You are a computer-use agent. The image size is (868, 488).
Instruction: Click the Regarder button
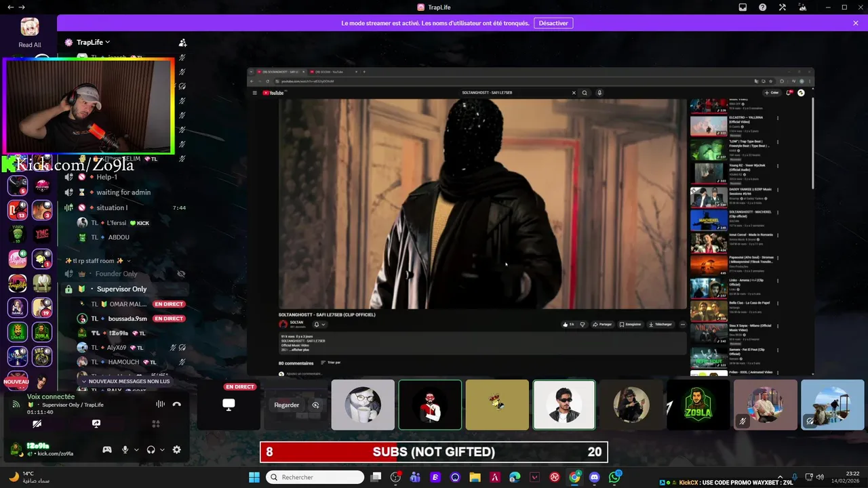286,405
